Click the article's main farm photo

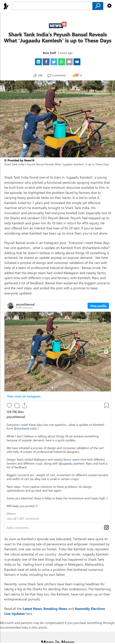[x=58, y=119]
